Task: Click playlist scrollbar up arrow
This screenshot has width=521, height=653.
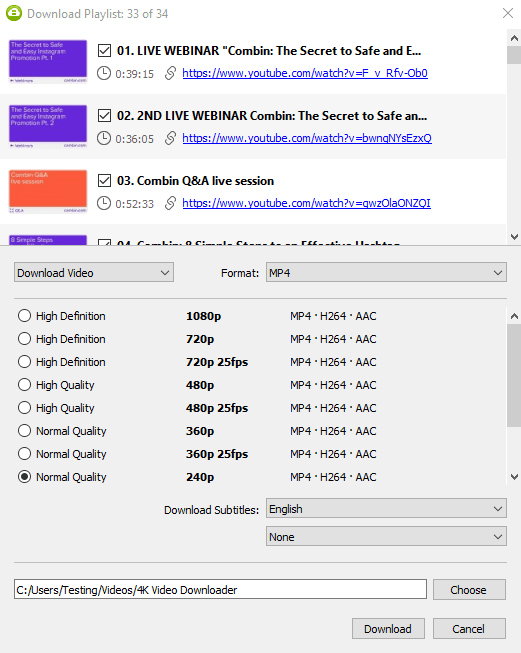Action: [514, 38]
